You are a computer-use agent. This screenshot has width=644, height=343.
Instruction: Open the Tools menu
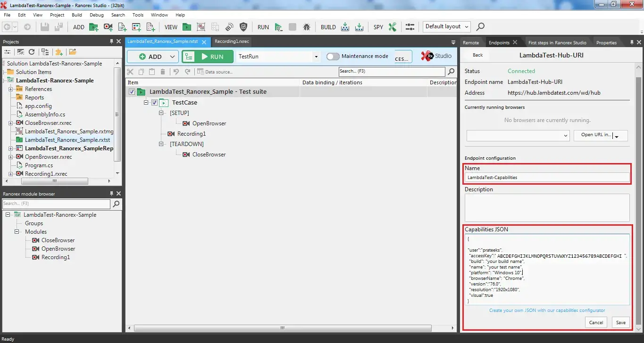point(138,15)
